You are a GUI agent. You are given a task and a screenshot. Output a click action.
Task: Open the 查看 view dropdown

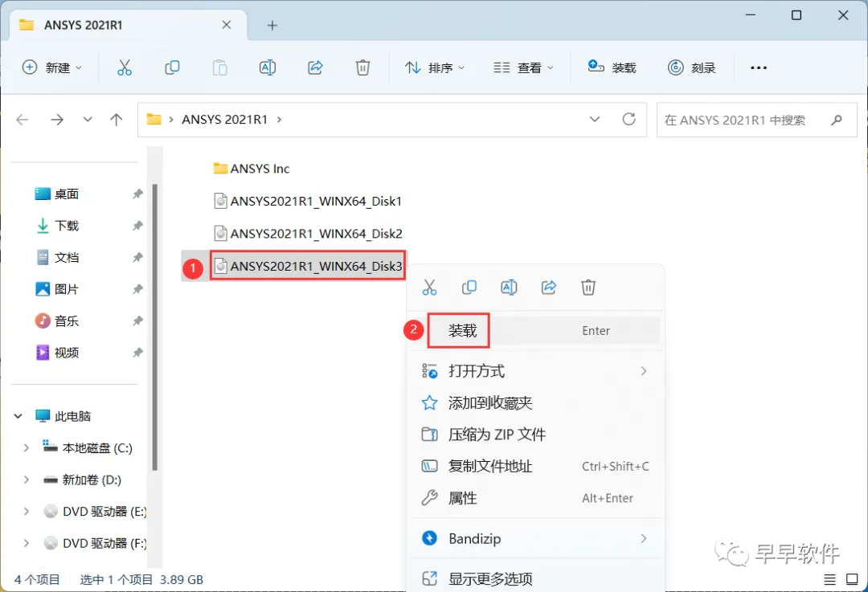[523, 67]
